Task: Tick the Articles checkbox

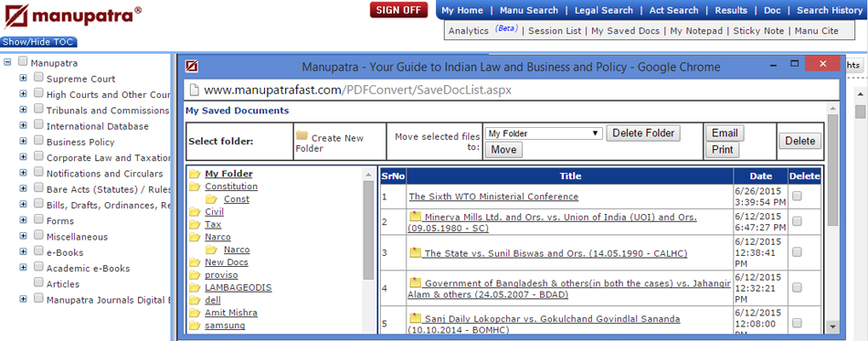Action: point(38,282)
